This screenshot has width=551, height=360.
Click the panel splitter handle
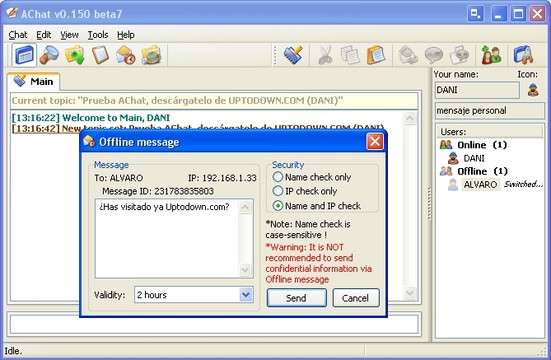[x=429, y=204]
